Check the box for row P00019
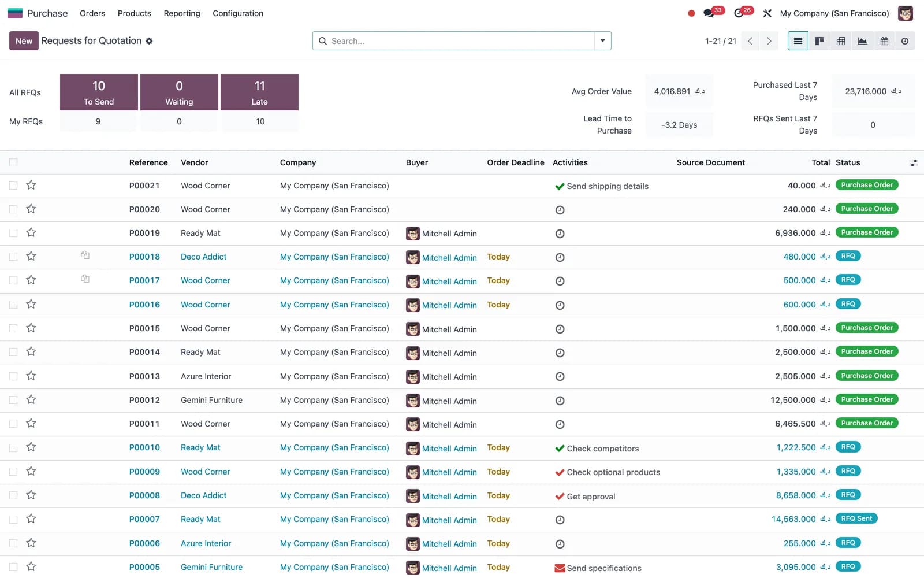The height and width of the screenshot is (578, 924). [x=13, y=233]
